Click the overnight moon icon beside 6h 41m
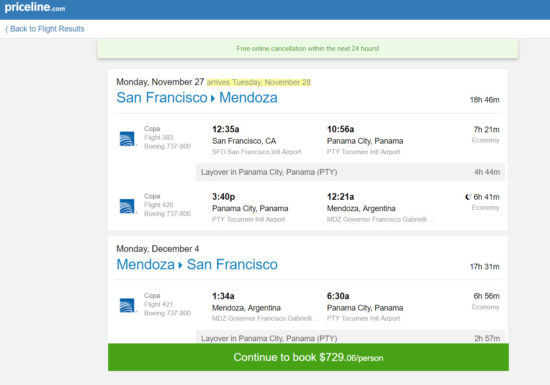The height and width of the screenshot is (385, 550). (468, 197)
